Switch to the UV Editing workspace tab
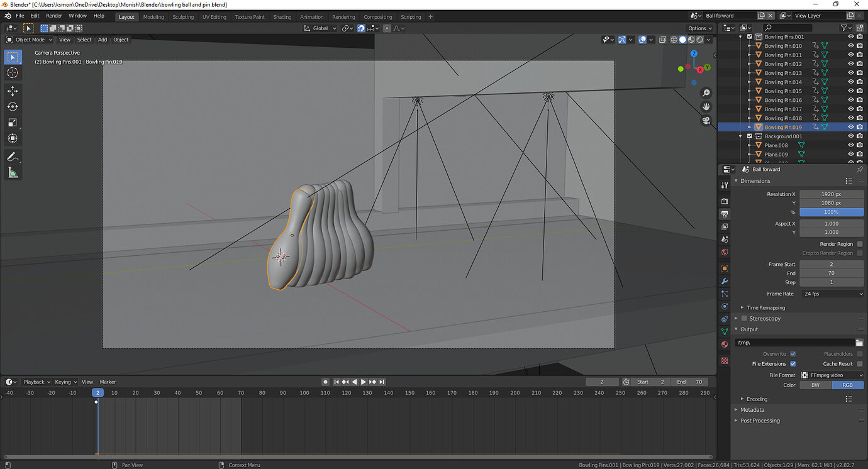This screenshot has height=469, width=868. click(214, 17)
